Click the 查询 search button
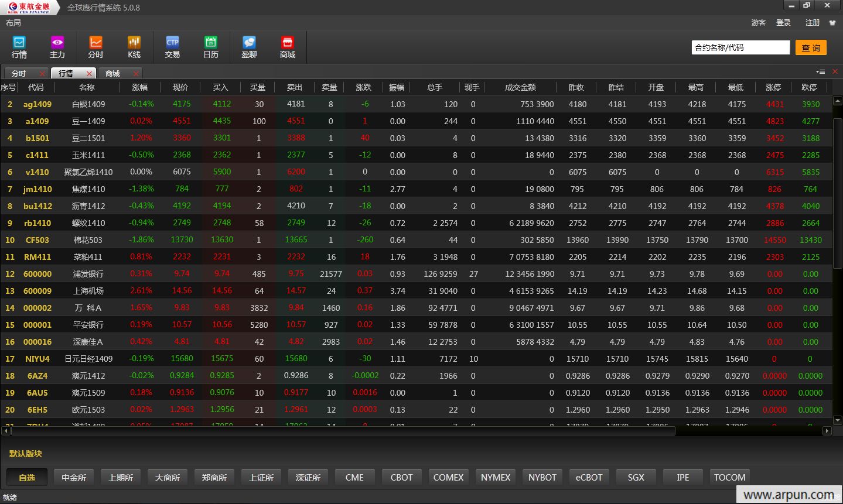 [811, 48]
